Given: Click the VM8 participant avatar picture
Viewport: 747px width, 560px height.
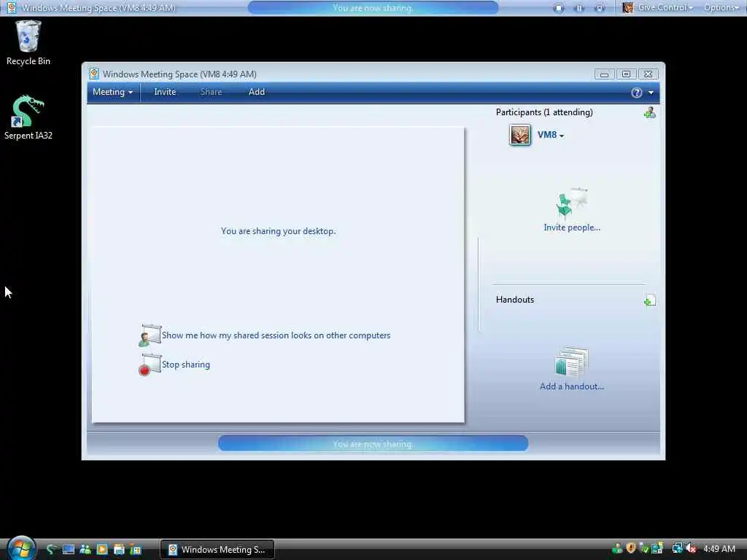Looking at the screenshot, I should pyautogui.click(x=519, y=135).
